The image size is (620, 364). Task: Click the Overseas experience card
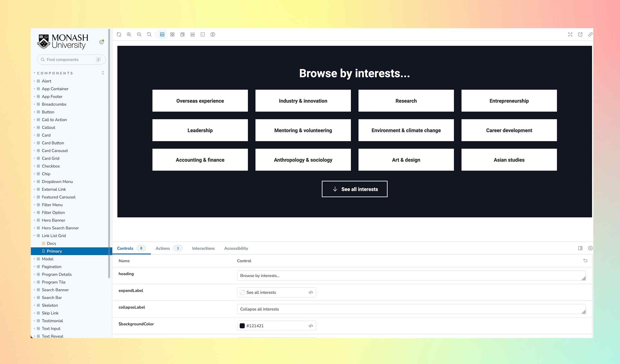coord(200,101)
